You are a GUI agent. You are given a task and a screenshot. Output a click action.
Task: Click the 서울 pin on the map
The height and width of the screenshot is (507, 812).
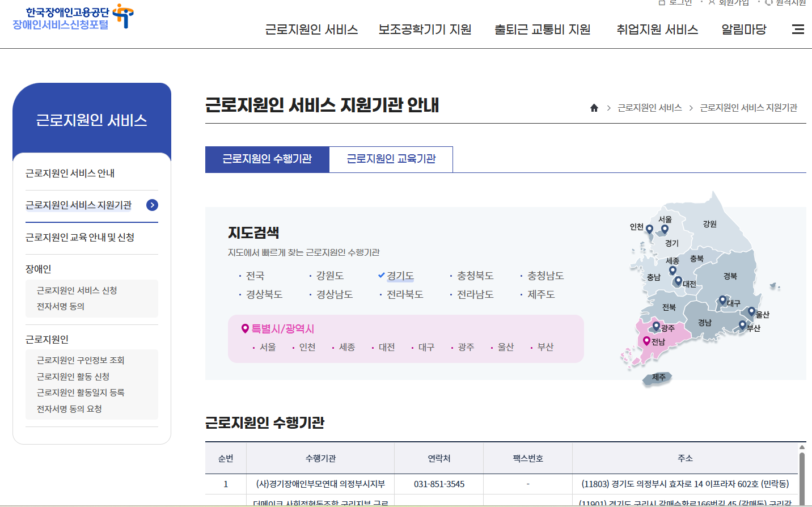click(x=665, y=229)
